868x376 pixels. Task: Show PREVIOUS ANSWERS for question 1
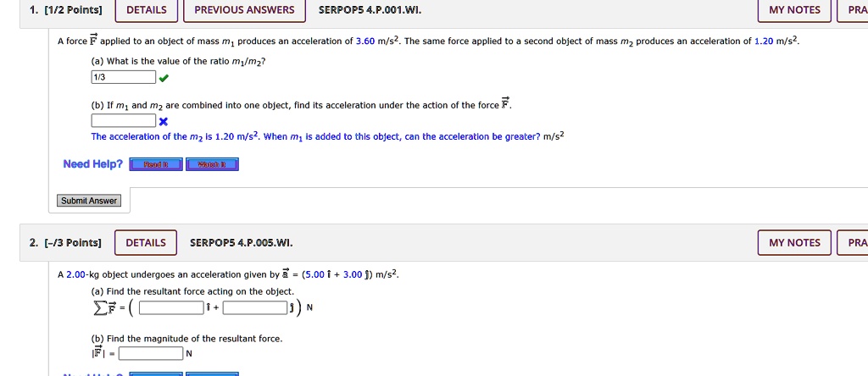click(244, 10)
